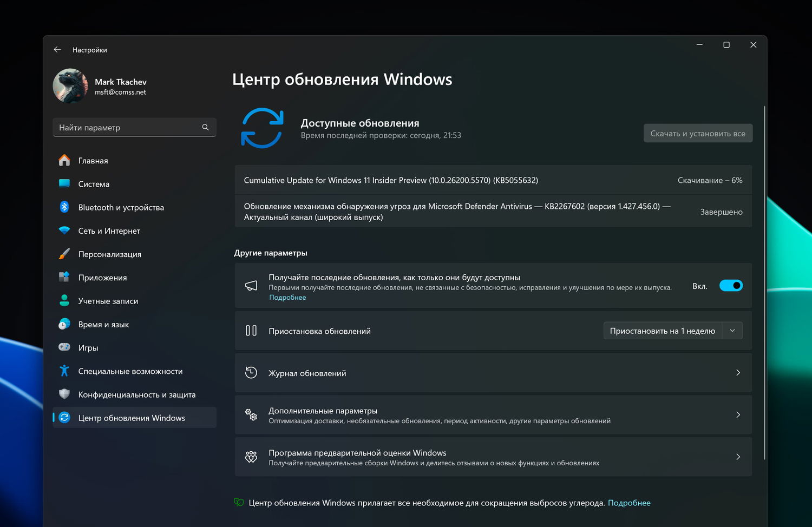
Task: Click the apps icon beside Приложения
Action: 64,277
